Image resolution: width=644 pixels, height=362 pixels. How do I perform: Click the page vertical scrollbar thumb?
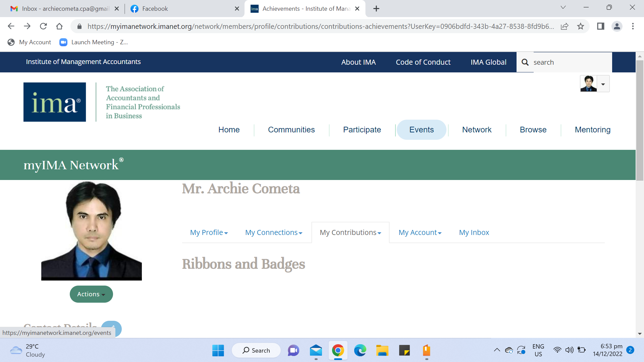click(x=640, y=121)
